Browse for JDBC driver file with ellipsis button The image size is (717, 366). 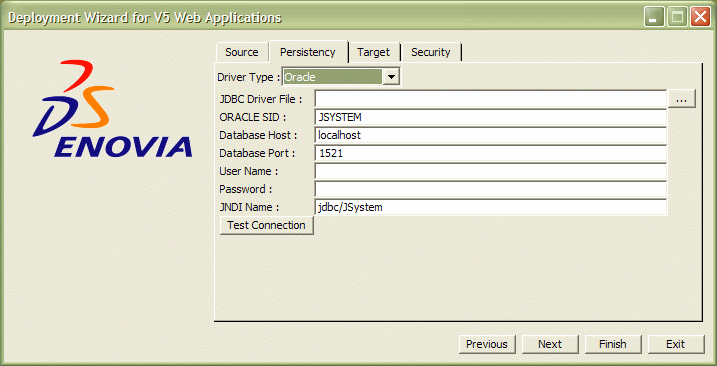682,99
